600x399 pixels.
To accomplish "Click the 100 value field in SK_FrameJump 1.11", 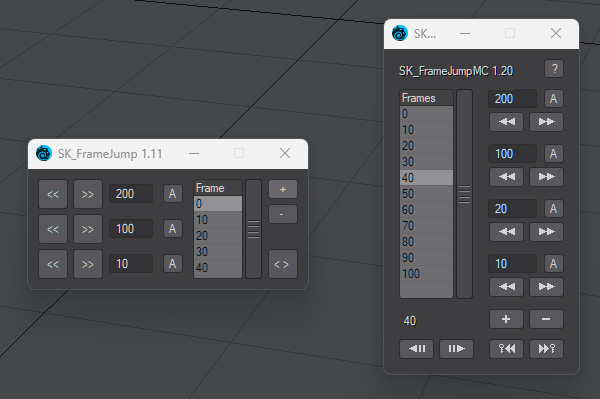I will [x=131, y=229].
